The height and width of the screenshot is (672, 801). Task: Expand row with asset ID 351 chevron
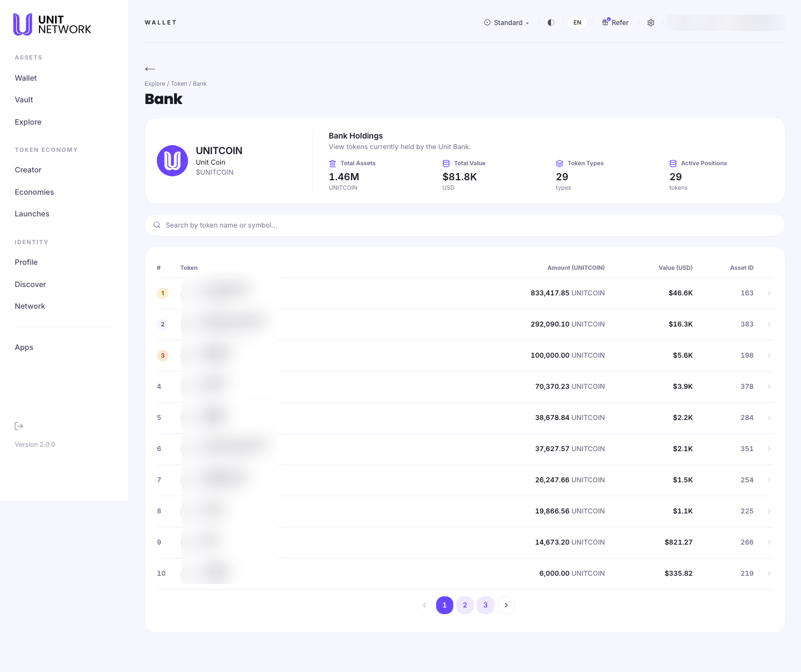click(x=769, y=449)
